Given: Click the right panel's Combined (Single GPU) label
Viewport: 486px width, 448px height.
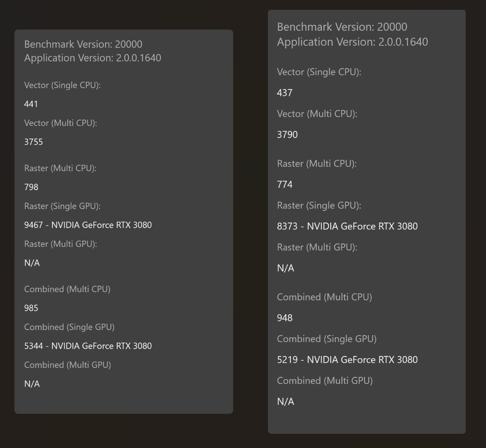Looking at the screenshot, I should tap(326, 339).
